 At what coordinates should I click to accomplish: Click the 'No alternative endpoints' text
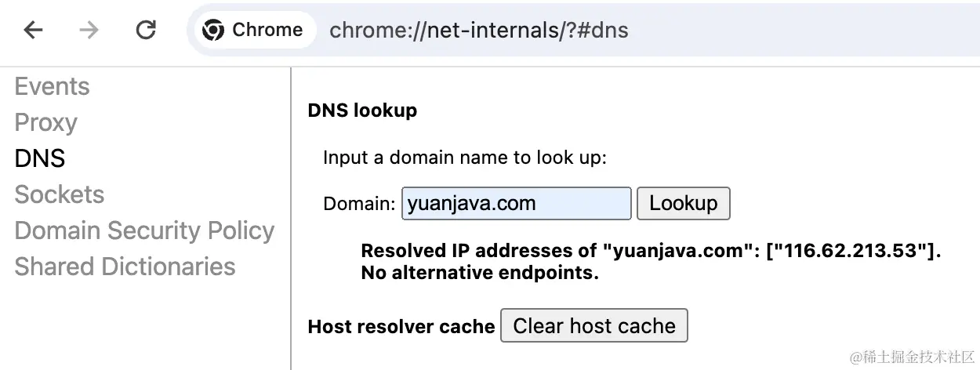480,274
